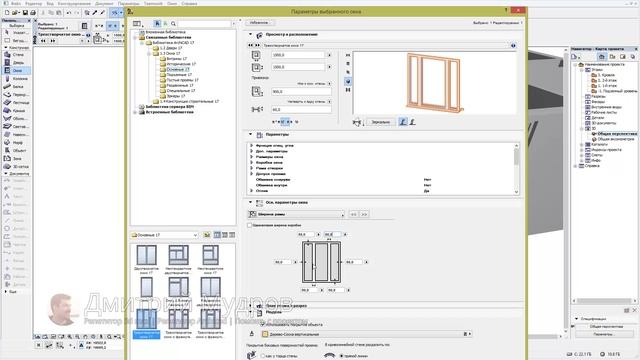
Task: Toggle the uniform frame width checkbox
Action: pyautogui.click(x=249, y=225)
